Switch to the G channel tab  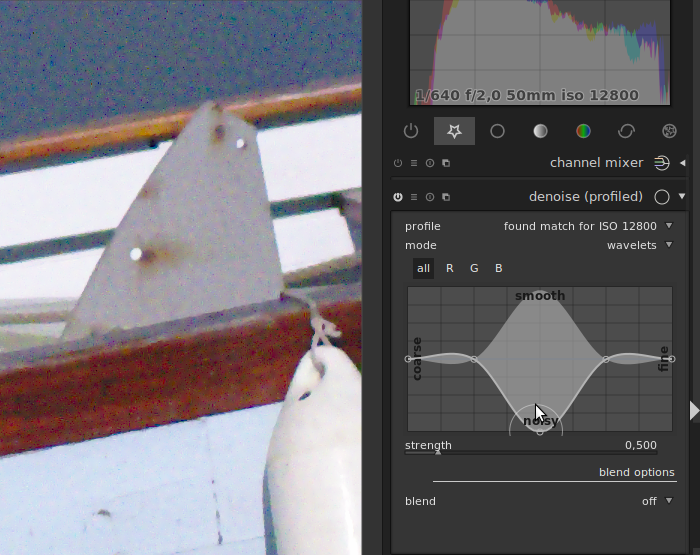[x=474, y=268]
